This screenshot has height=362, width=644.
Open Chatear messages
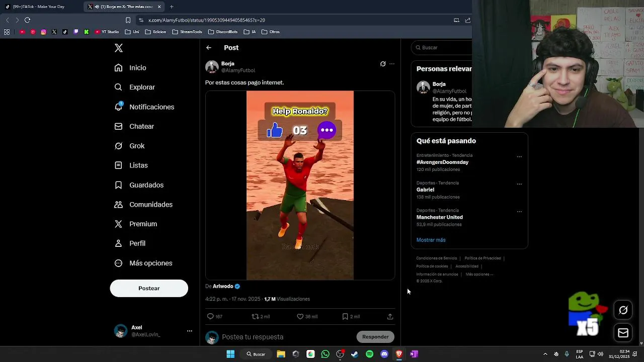(134, 126)
